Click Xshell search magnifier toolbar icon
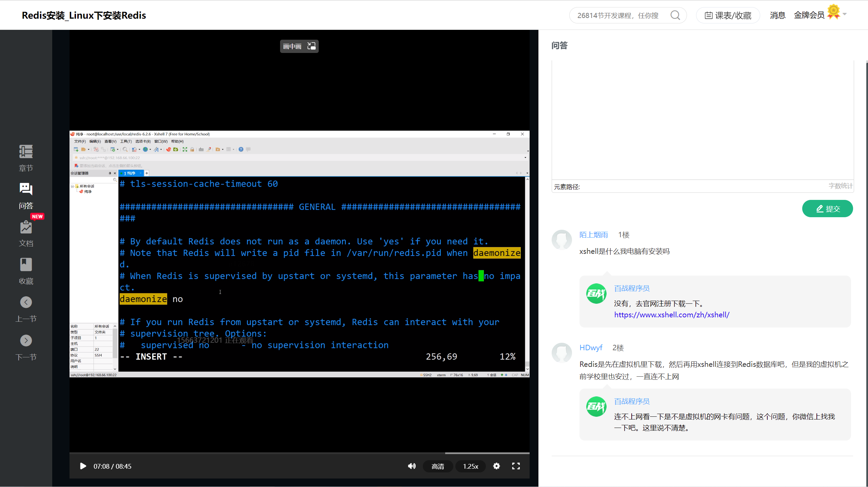 pyautogui.click(x=125, y=149)
